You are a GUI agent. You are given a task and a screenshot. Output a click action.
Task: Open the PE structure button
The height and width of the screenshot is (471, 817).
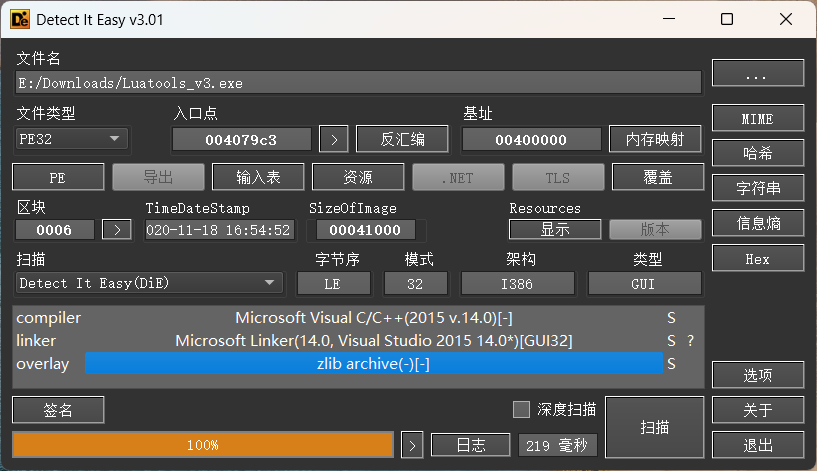coord(58,177)
